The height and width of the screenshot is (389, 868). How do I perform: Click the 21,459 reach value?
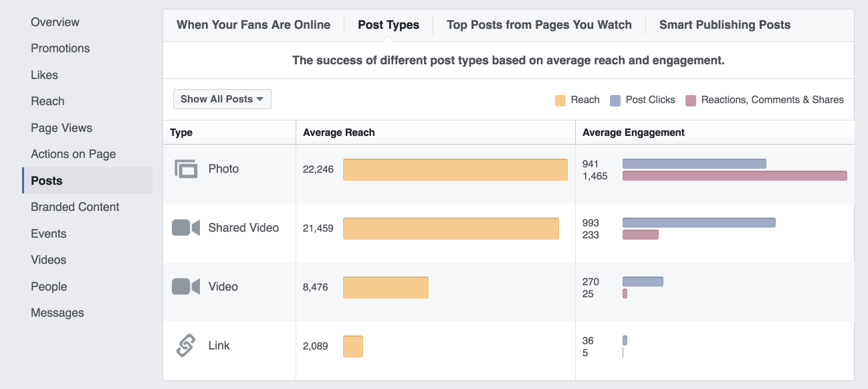[318, 228]
